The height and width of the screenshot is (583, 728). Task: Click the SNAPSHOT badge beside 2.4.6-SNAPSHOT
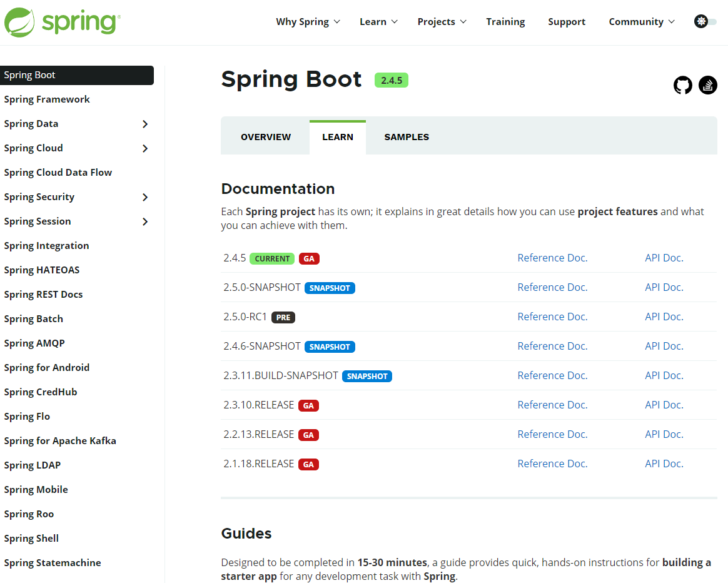click(330, 347)
